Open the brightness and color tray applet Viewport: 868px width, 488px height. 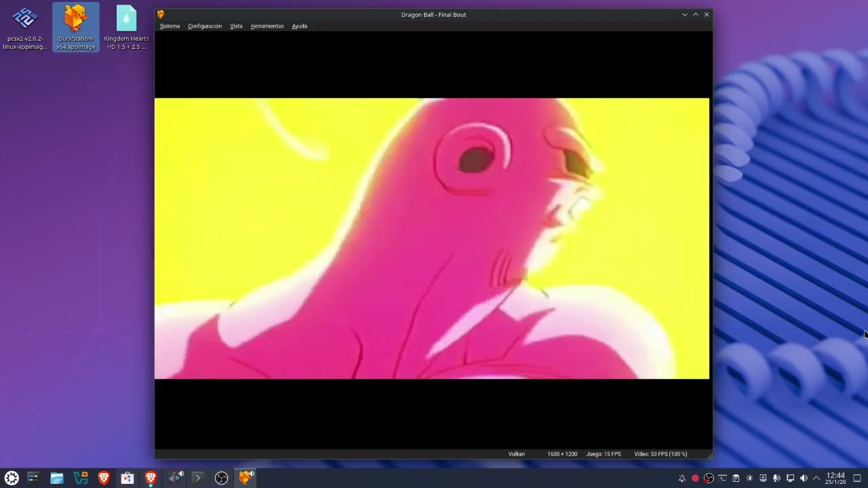pos(749,479)
